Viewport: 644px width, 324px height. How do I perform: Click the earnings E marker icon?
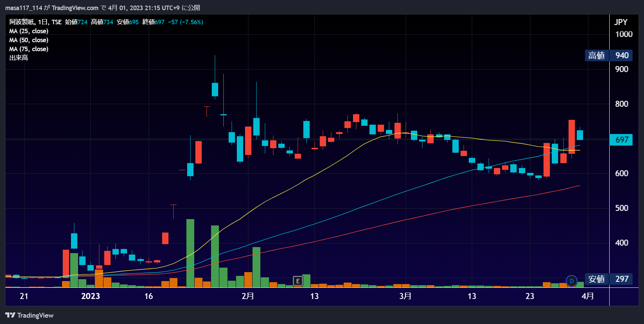298,281
